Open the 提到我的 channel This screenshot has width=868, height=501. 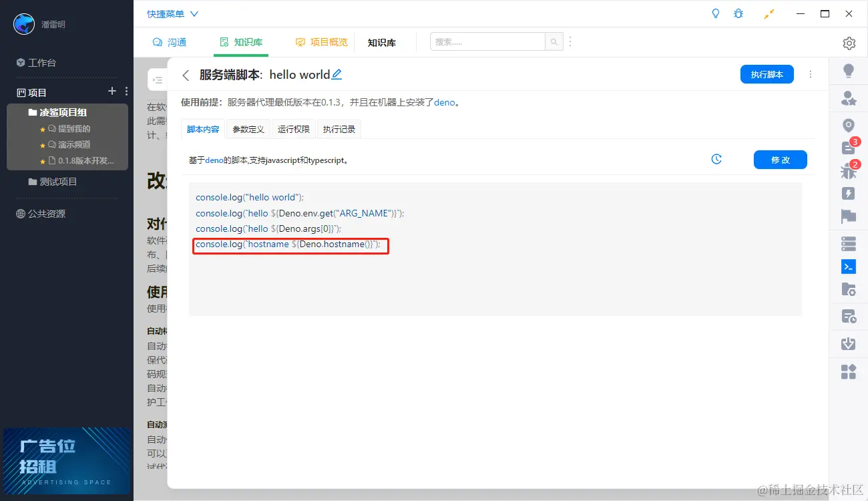[x=69, y=128]
